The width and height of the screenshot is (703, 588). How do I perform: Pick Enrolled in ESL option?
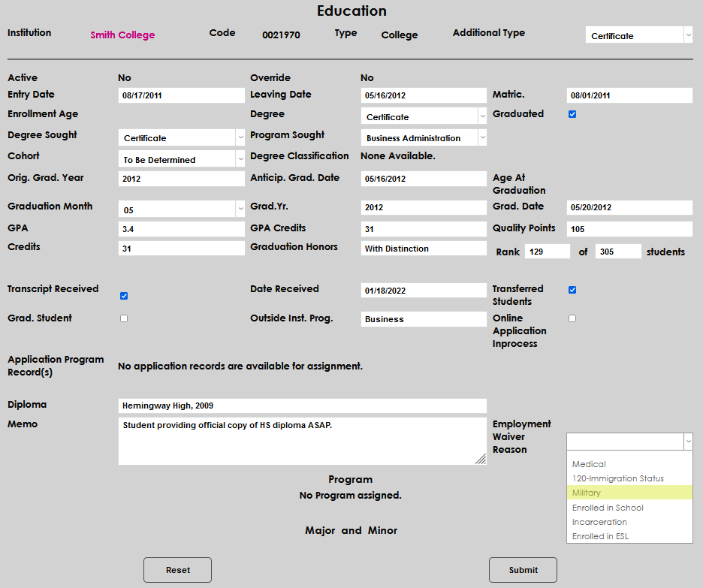click(x=629, y=536)
